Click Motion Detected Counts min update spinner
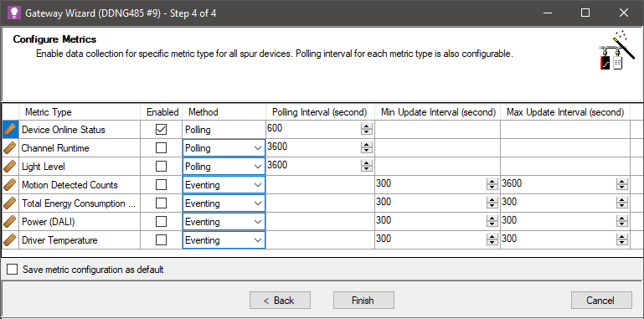 pyautogui.click(x=492, y=185)
